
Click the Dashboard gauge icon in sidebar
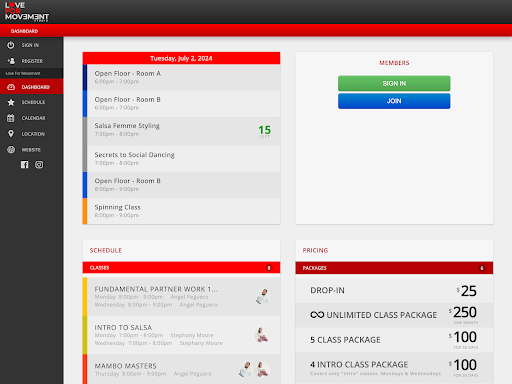[x=11, y=87]
